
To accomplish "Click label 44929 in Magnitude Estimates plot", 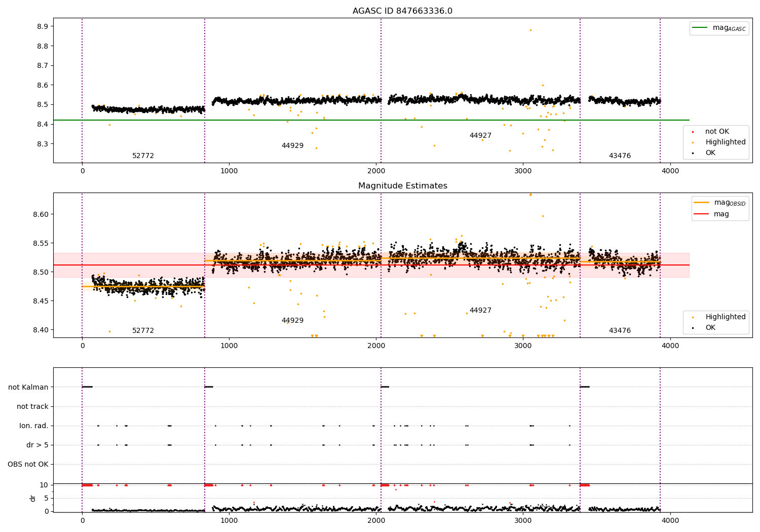I will tap(292, 321).
